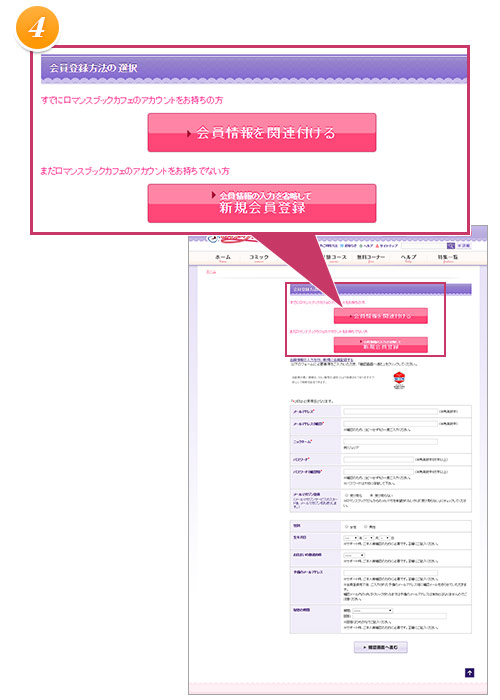
Task: Click the search magnifier icon in header
Action: [x=451, y=246]
